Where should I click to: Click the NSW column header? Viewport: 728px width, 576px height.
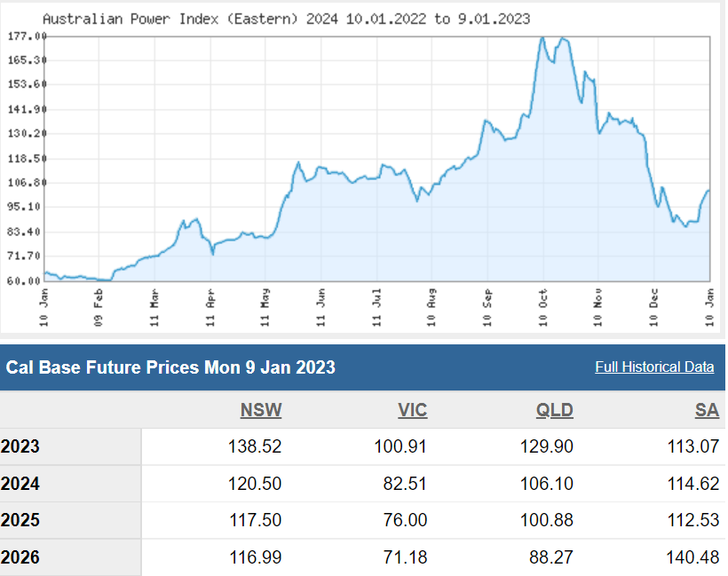(x=261, y=410)
